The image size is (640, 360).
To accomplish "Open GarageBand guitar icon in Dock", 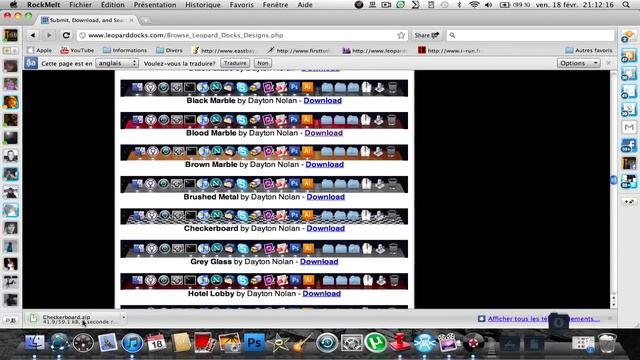I will (x=302, y=343).
